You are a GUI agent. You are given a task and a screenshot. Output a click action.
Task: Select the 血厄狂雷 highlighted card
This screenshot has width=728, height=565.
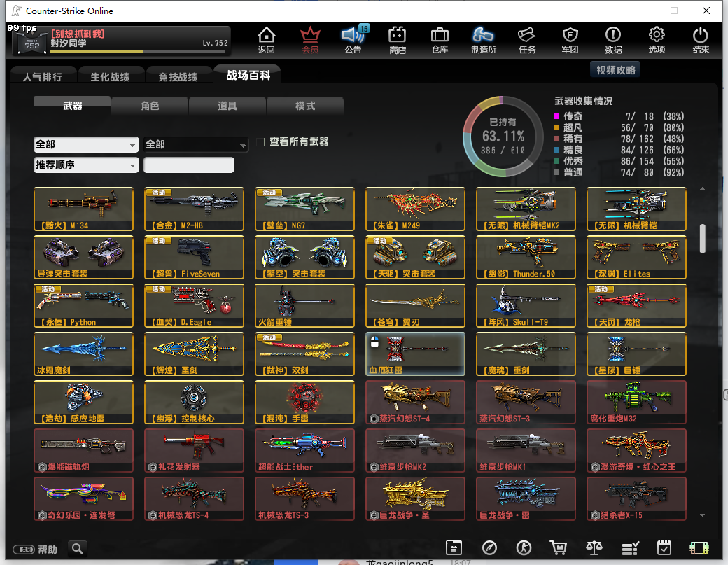[x=415, y=354]
